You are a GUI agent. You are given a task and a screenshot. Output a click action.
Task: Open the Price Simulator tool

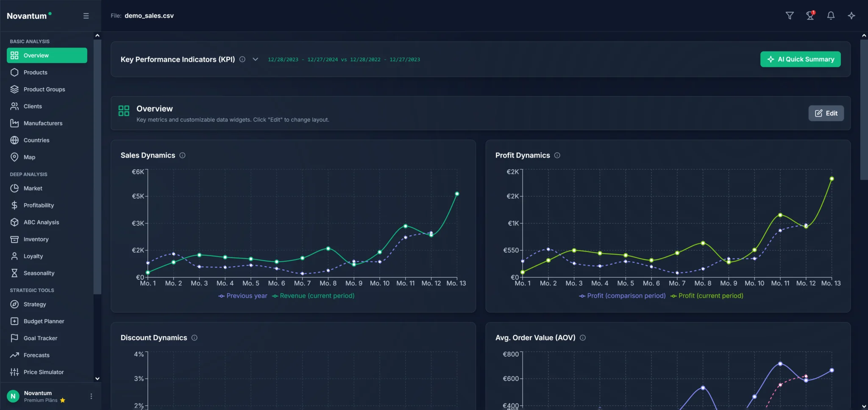(43, 371)
